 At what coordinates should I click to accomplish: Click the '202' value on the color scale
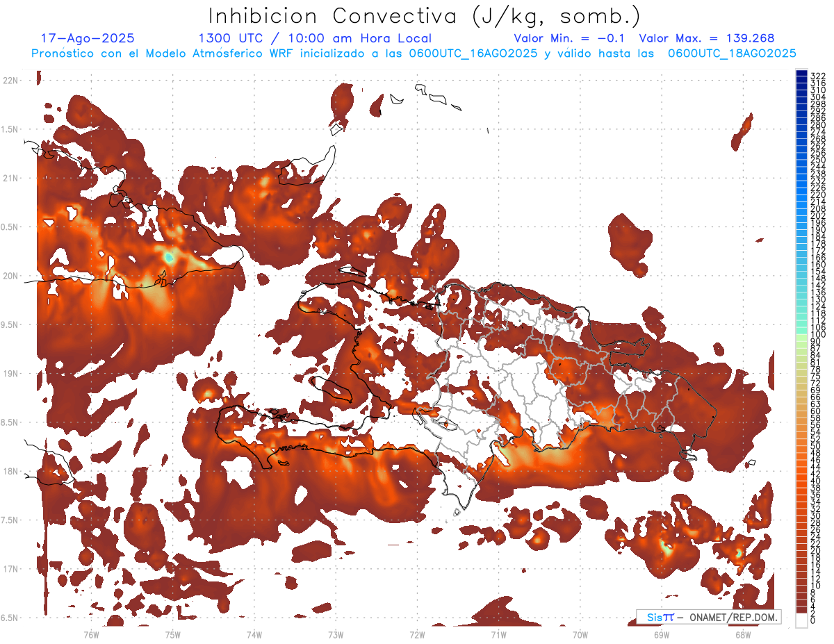(x=818, y=215)
